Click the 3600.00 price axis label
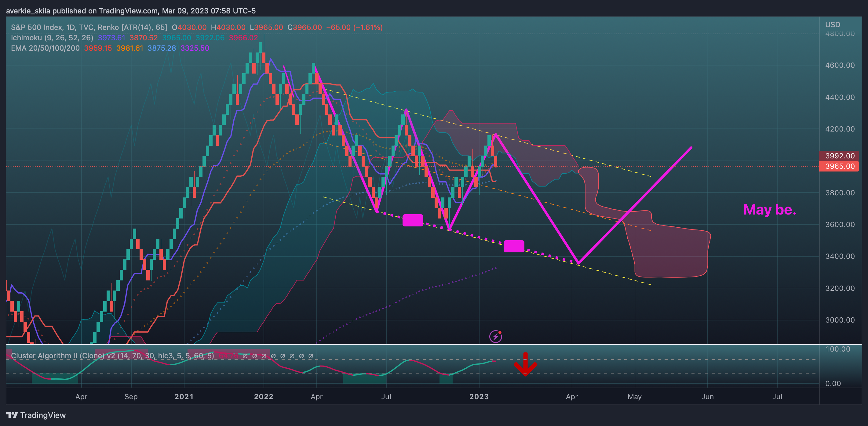The width and height of the screenshot is (868, 426). (x=840, y=225)
